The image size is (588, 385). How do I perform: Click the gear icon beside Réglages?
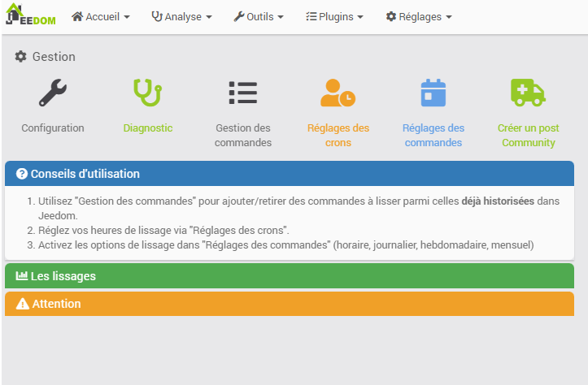[391, 16]
